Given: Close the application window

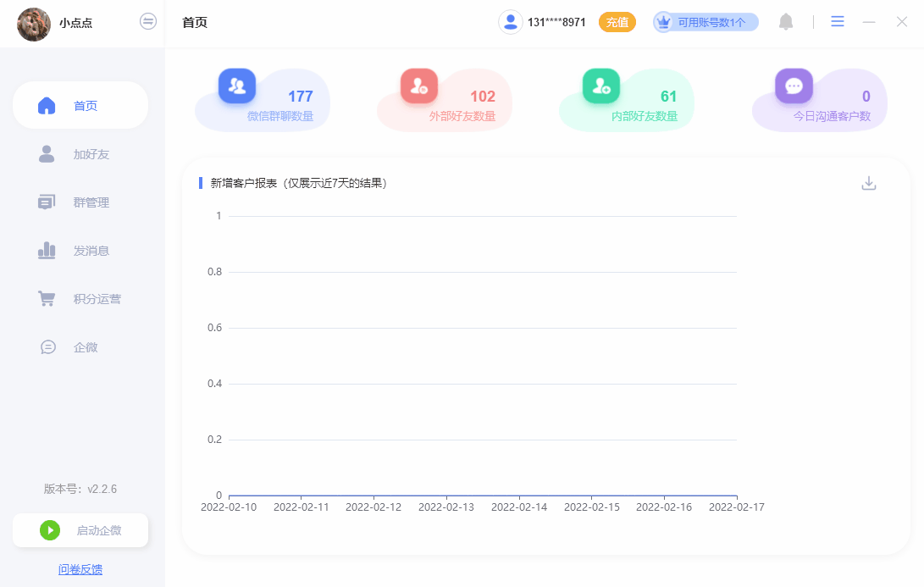Looking at the screenshot, I should tap(902, 22).
